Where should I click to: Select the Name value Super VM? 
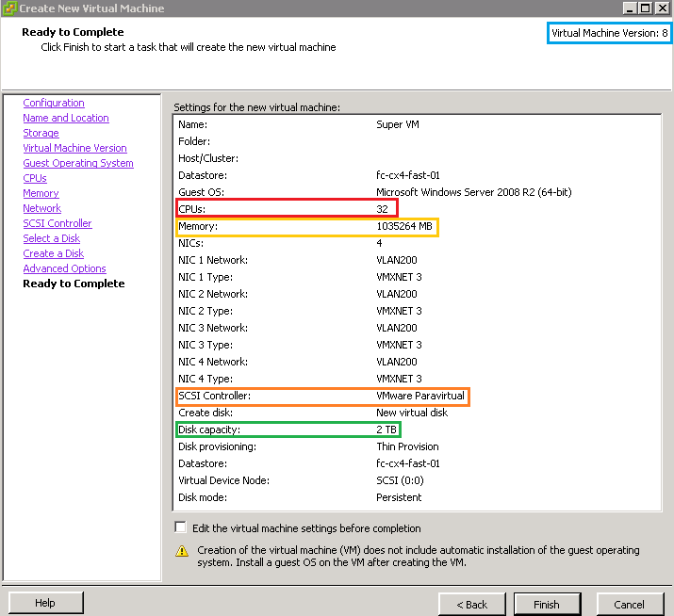398,124
